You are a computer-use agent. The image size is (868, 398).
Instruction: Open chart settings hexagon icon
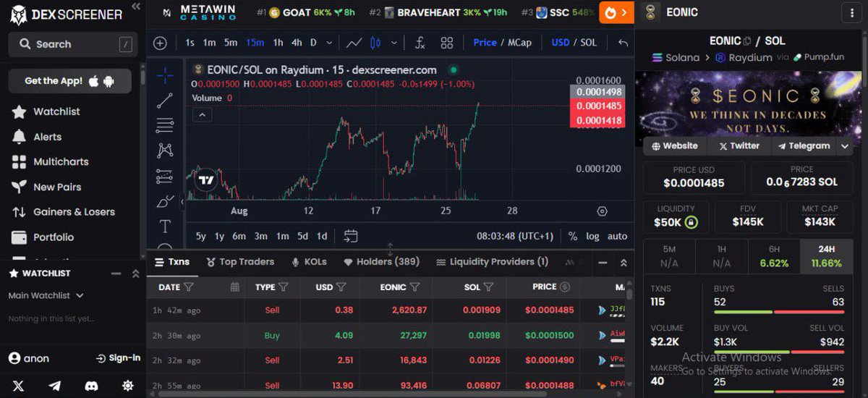click(x=602, y=211)
